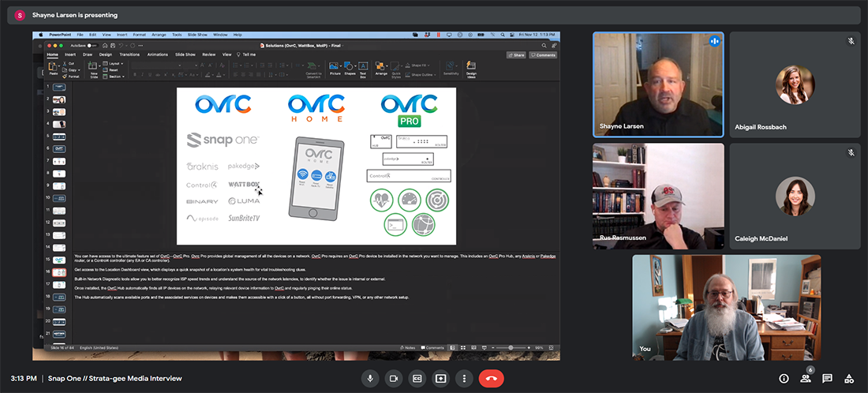The height and width of the screenshot is (393, 868).
Task: Leave the call with the red hang-up button
Action: tap(492, 379)
